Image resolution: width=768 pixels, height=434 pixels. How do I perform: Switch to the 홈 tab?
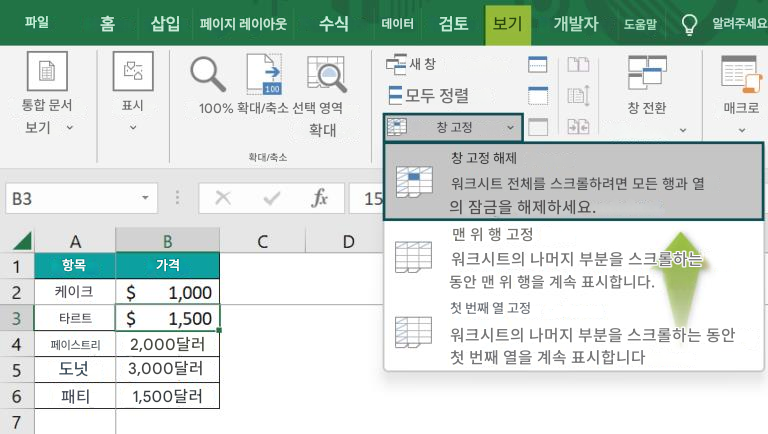[107, 23]
